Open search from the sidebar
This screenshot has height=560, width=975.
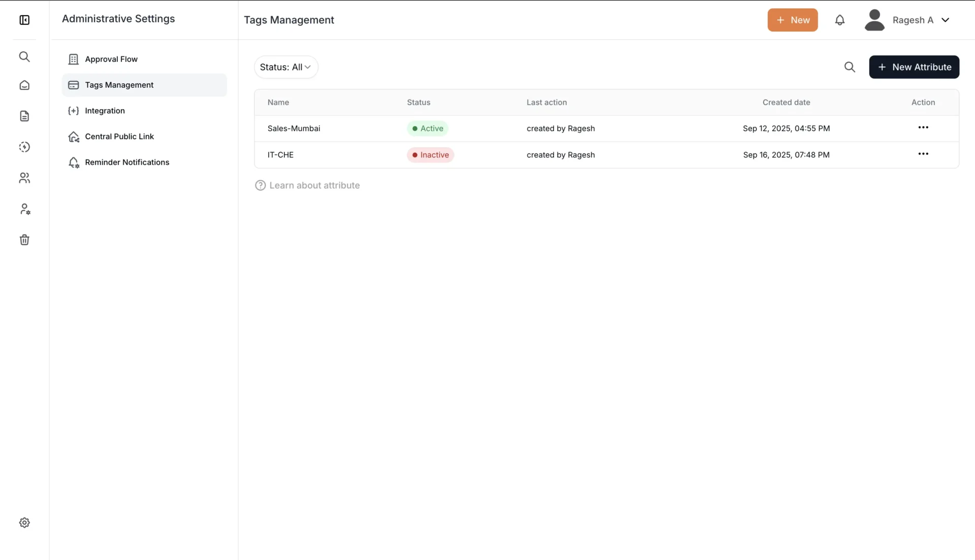point(24,56)
